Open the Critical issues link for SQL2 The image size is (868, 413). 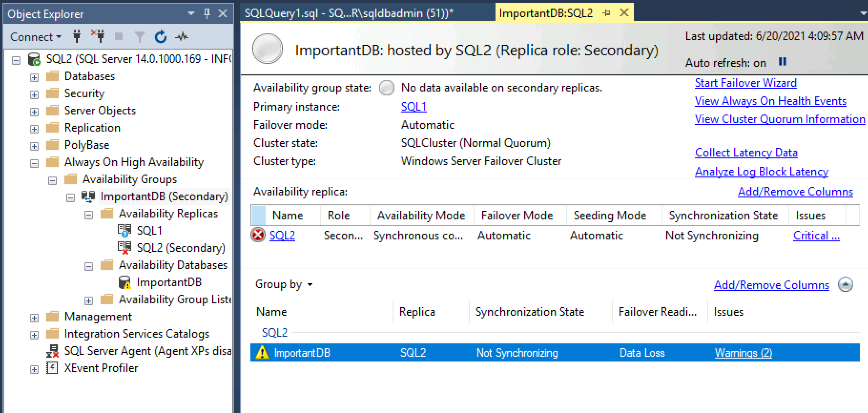(816, 235)
